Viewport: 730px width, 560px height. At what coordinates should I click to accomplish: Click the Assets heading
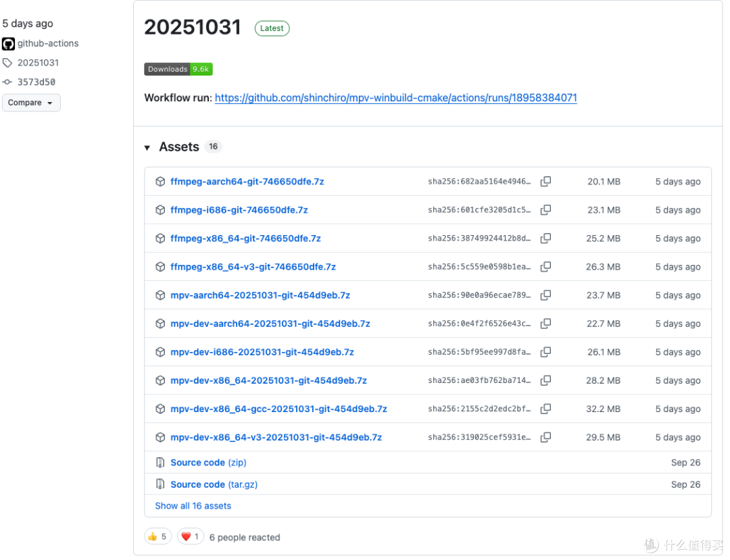click(x=179, y=147)
